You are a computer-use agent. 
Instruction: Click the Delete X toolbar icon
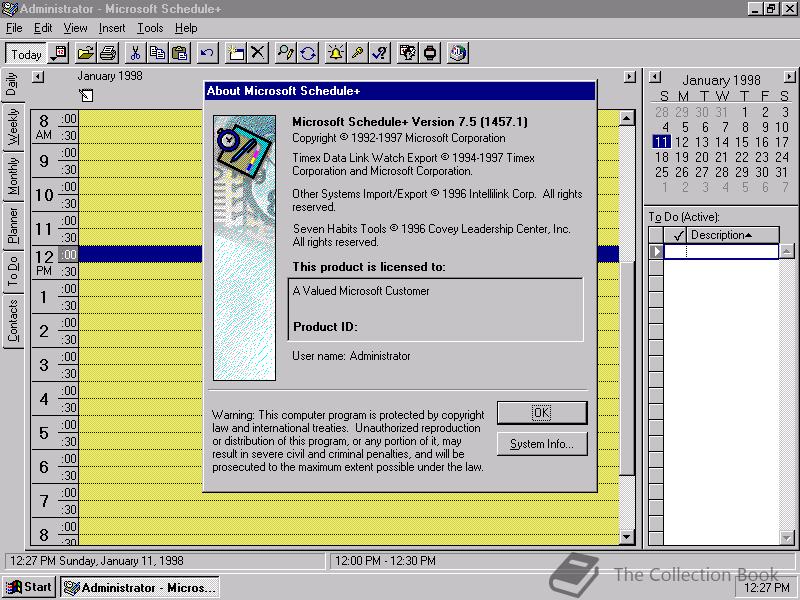[258, 54]
